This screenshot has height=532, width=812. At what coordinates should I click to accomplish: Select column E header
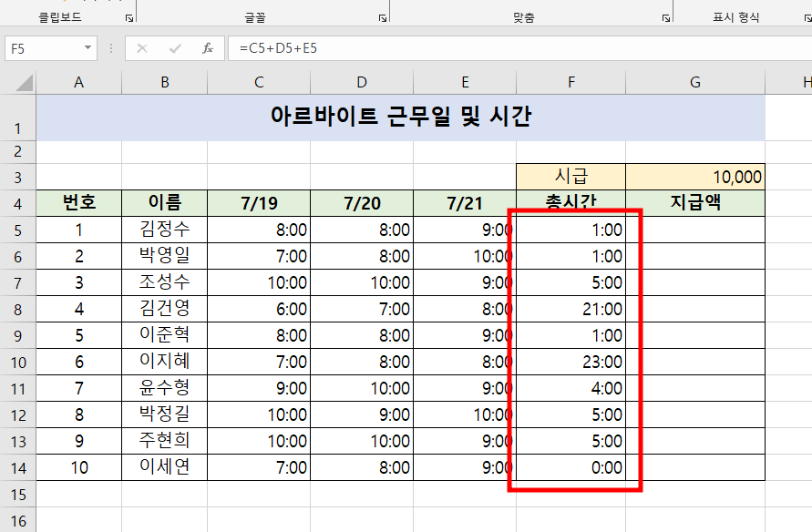(465, 82)
